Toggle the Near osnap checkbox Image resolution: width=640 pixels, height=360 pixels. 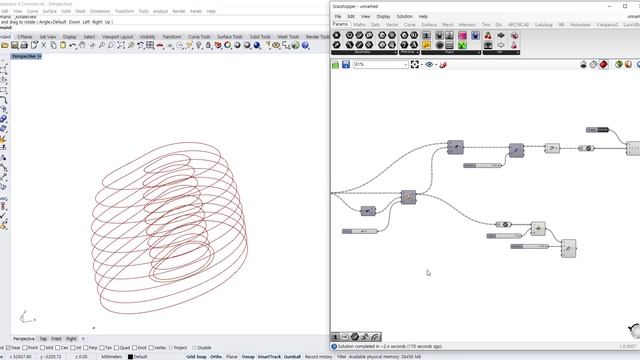point(8,348)
